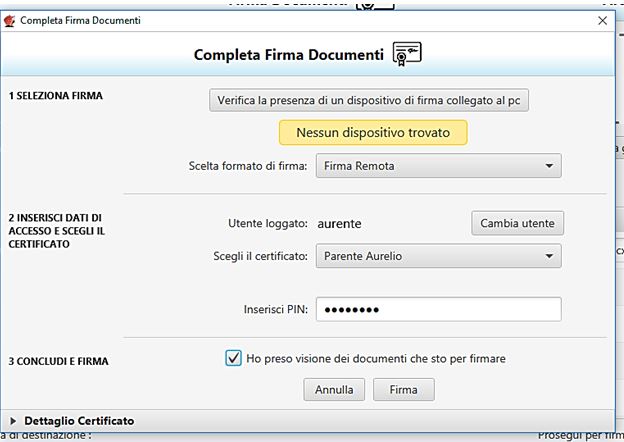Click the window title text in the title bar
Image resolution: width=624 pixels, height=442 pixels.
point(80,20)
